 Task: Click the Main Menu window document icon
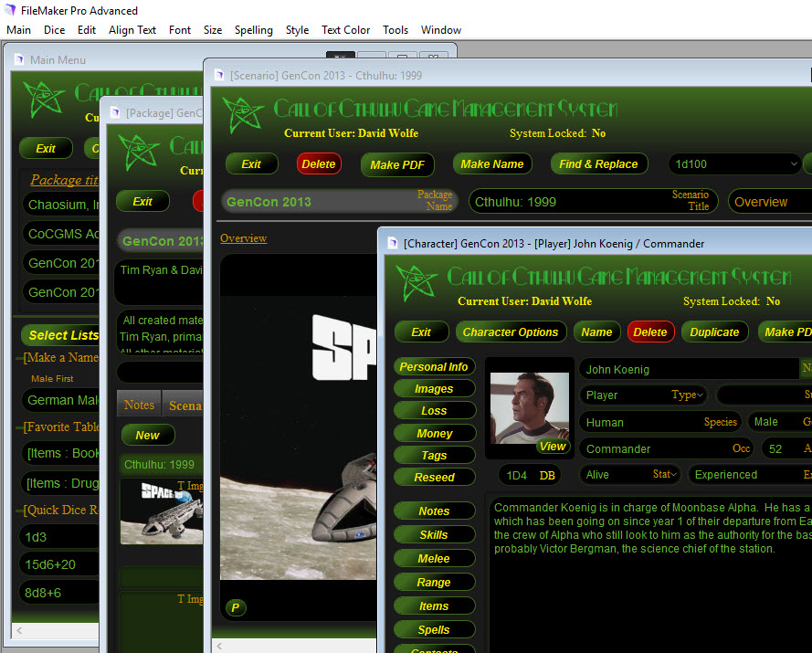pos(19,59)
